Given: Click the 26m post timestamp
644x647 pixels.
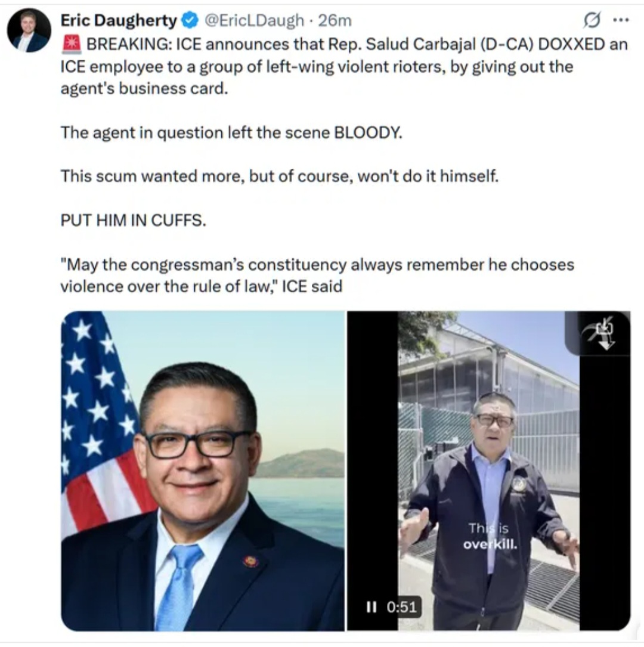Looking at the screenshot, I should [335, 20].
